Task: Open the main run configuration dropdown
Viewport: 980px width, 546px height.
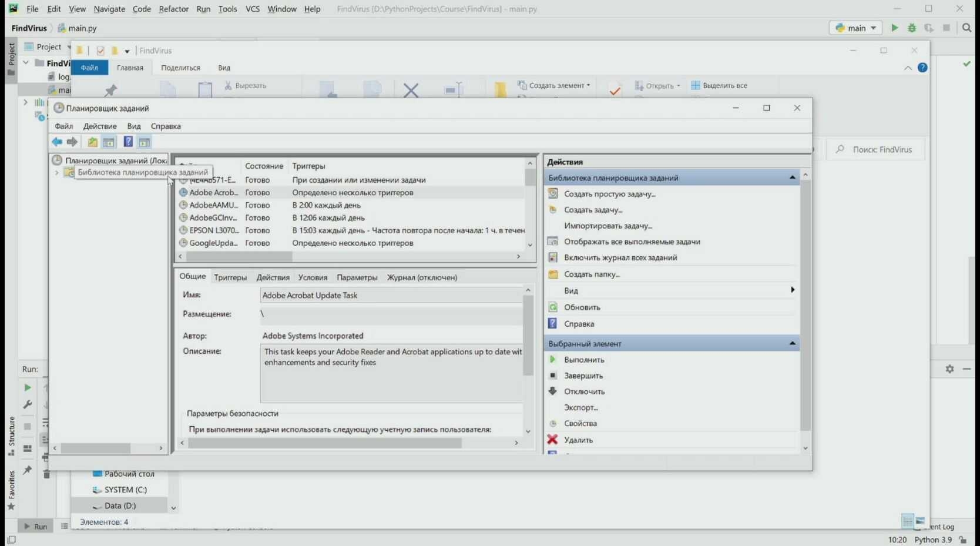Action: coord(856,28)
